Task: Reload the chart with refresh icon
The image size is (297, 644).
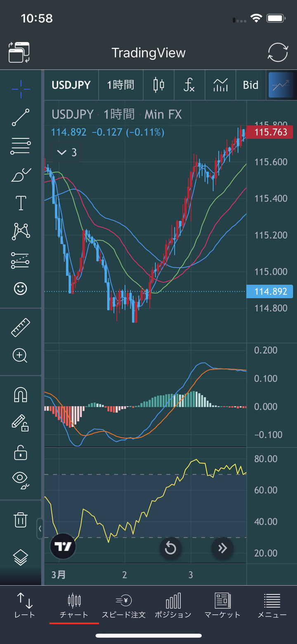Action: tap(278, 52)
